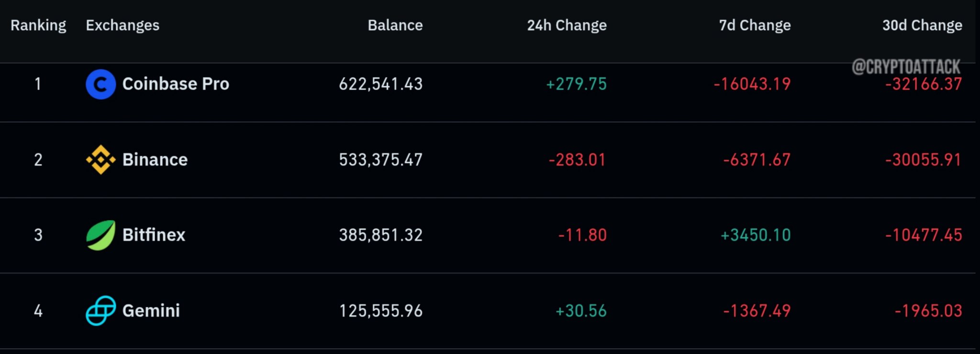Screen dimensions: 980x354
Task: Click the Bitfinex green leaf icon
Action: click(x=100, y=235)
